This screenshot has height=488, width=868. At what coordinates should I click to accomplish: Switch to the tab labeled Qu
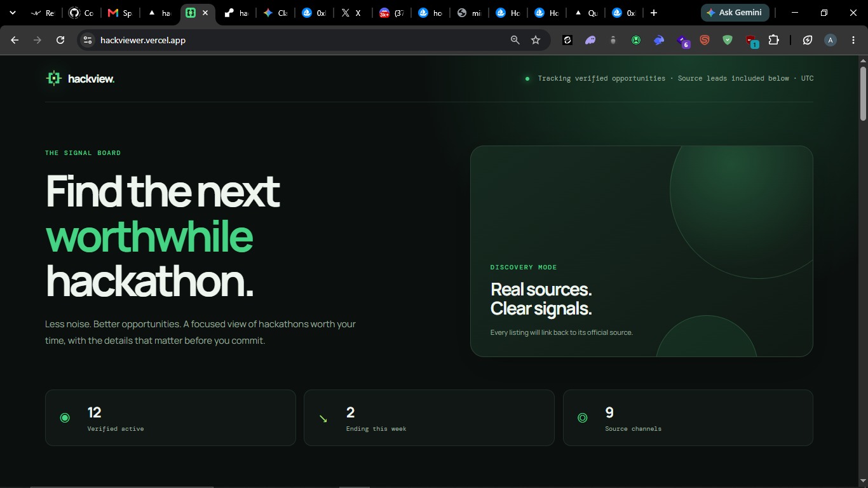point(585,13)
